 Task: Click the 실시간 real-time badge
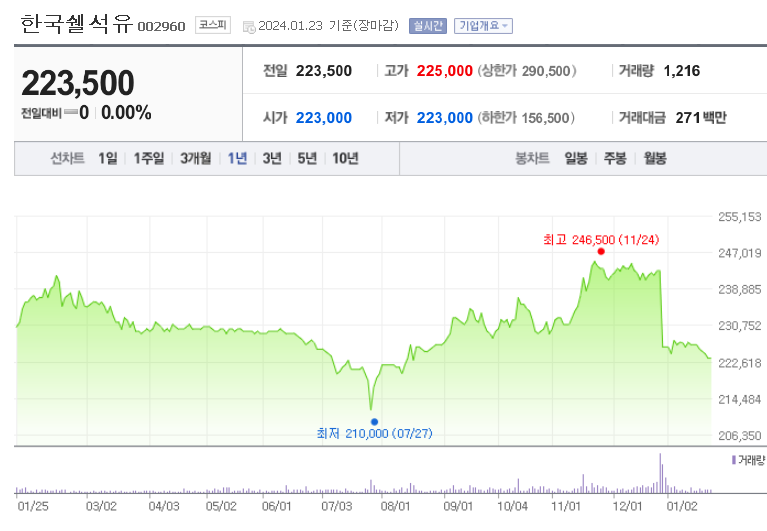[428, 25]
